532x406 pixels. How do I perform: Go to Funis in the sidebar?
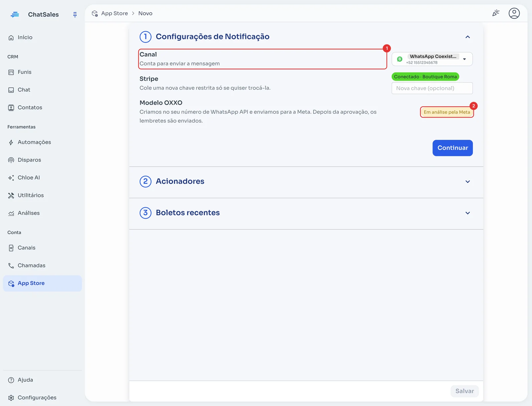[x=43, y=72]
